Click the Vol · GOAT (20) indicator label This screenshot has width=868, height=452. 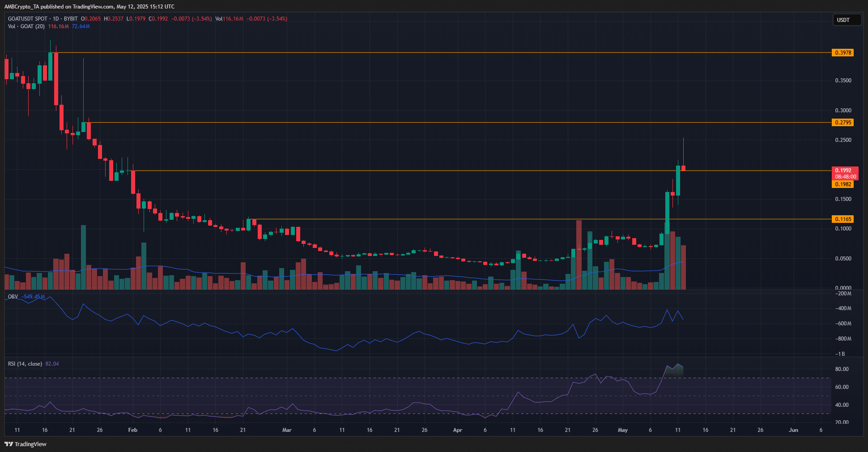[x=26, y=26]
